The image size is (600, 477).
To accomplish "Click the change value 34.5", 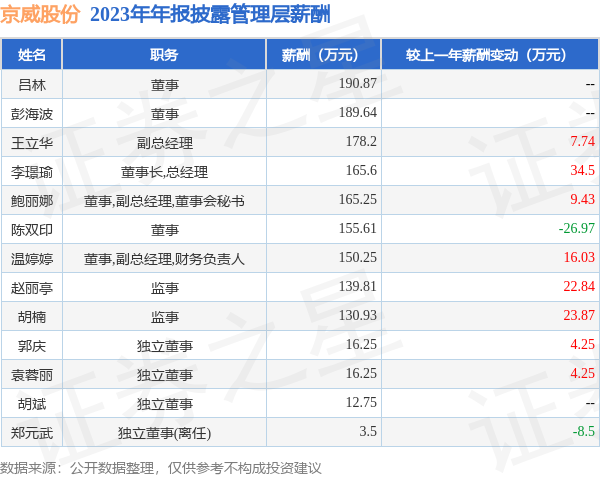I will [582, 170].
